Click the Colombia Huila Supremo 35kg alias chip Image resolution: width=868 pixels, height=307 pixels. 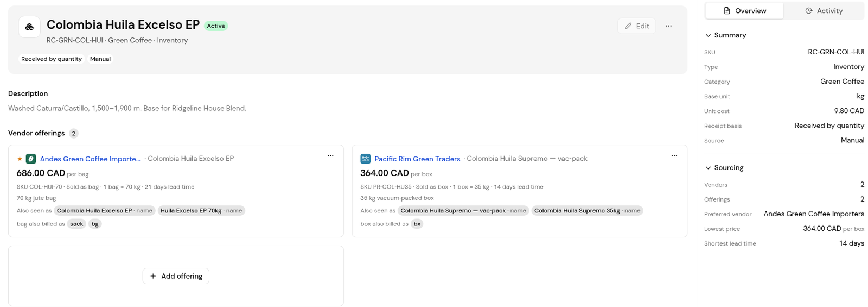coord(587,211)
